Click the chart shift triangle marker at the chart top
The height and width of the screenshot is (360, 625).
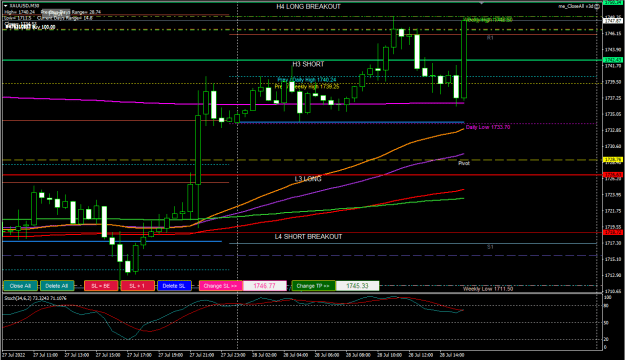482,3
